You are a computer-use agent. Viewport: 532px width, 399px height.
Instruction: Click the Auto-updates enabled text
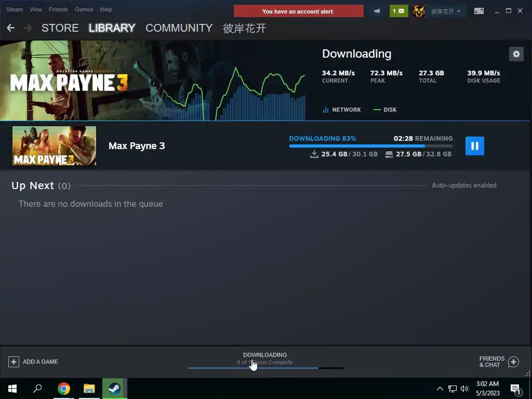point(464,185)
